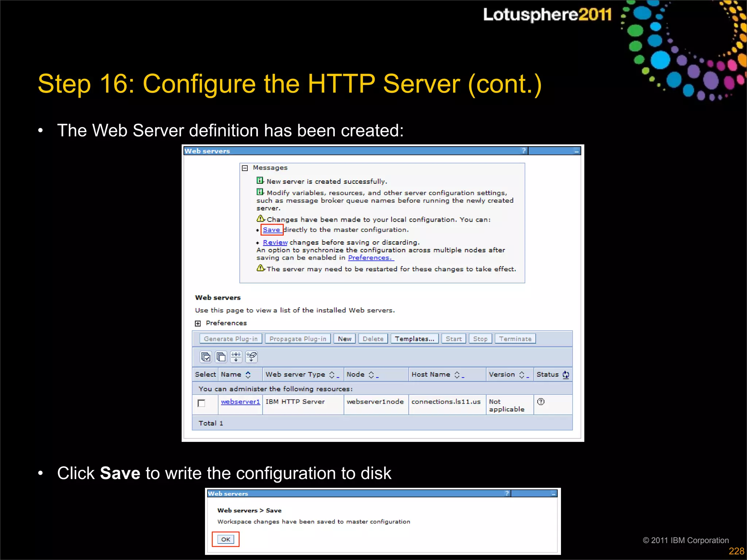Viewport: 747px width, 560px height.
Task: Click the Save link in Messages
Action: coord(272,230)
